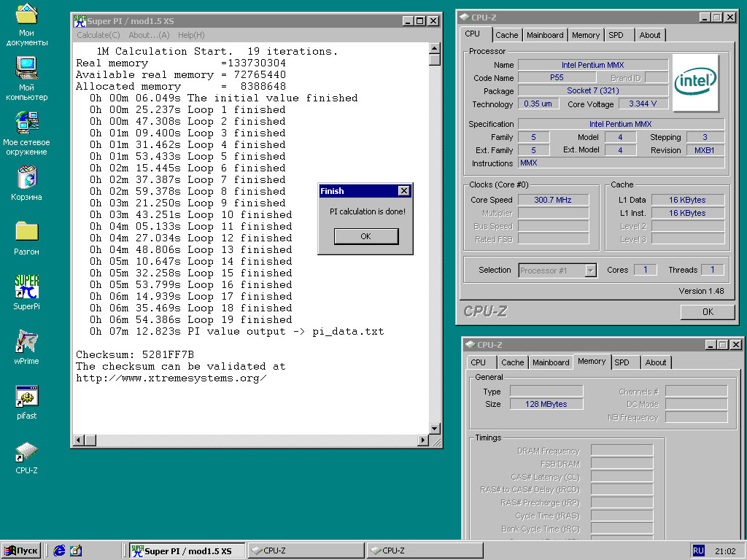Switch to Mainboard tab in lower CPU-Z

(x=551, y=362)
